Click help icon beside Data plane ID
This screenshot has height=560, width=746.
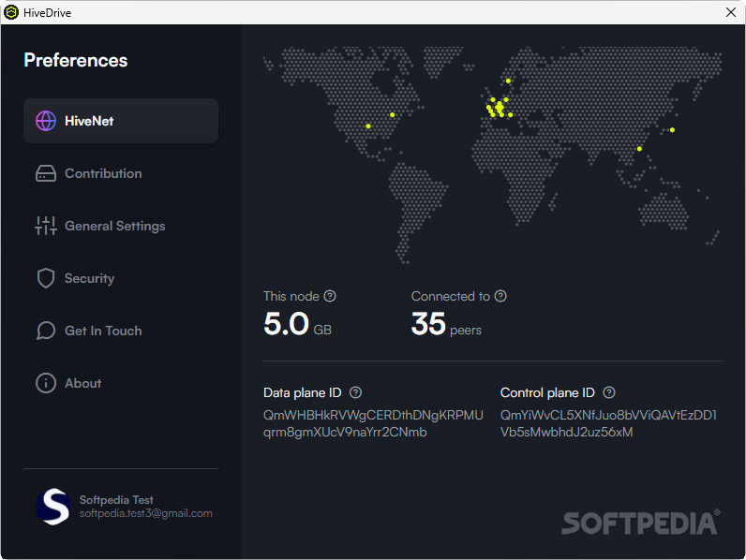click(x=355, y=392)
